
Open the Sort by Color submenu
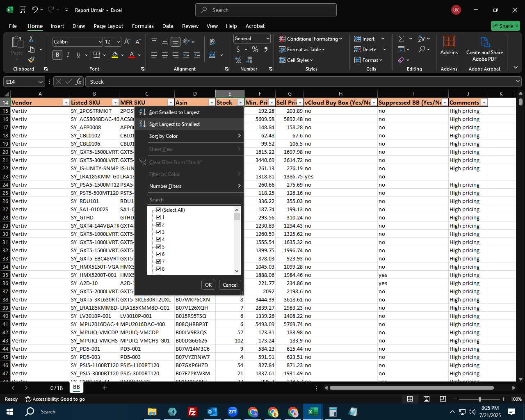[x=189, y=136]
